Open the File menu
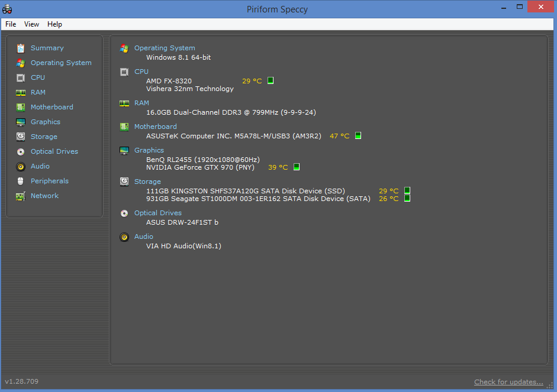The image size is (557, 392). click(x=11, y=24)
